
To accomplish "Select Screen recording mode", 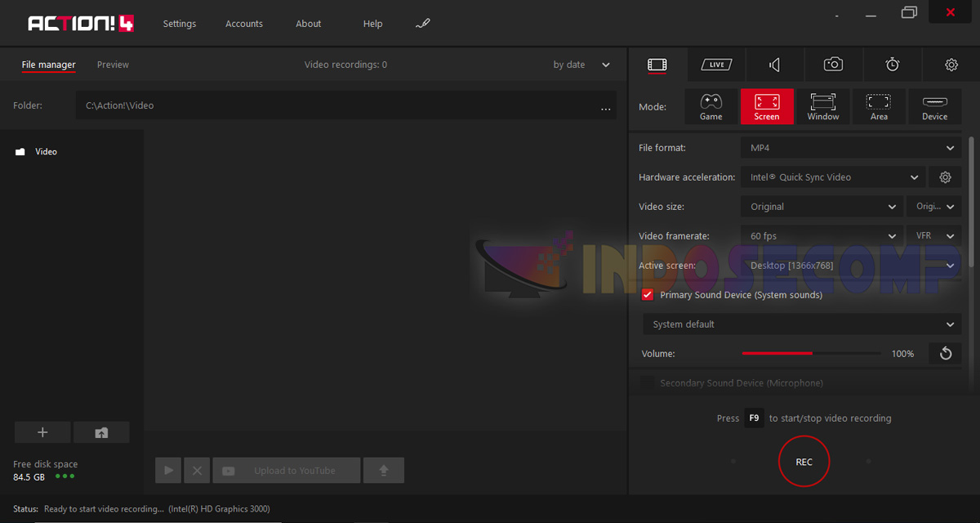I will click(767, 106).
